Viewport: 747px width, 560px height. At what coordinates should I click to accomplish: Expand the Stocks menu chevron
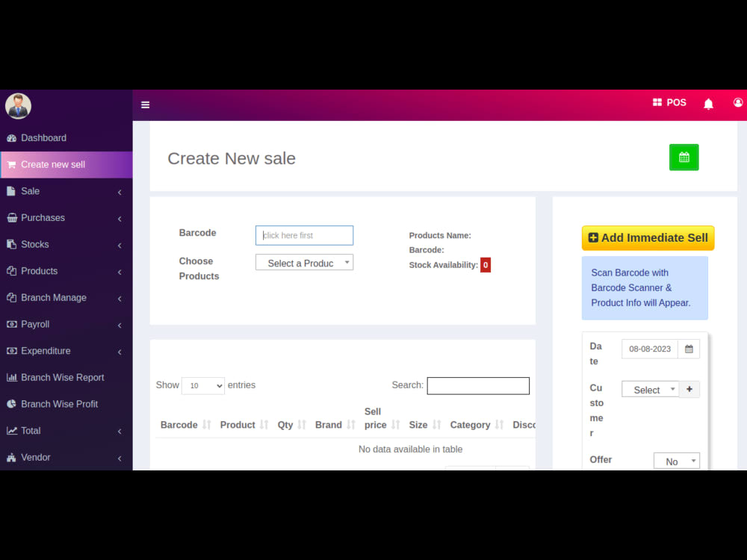coord(120,245)
